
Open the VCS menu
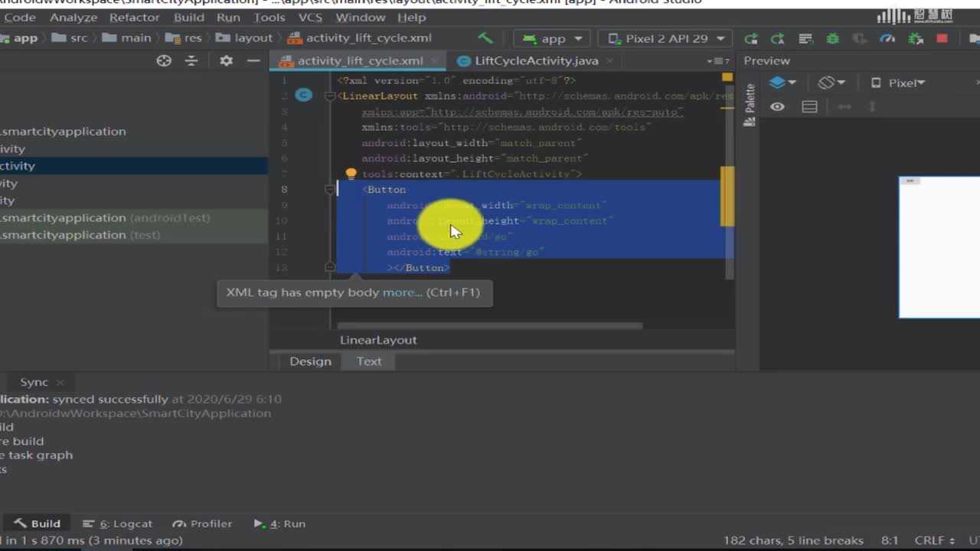click(x=310, y=17)
